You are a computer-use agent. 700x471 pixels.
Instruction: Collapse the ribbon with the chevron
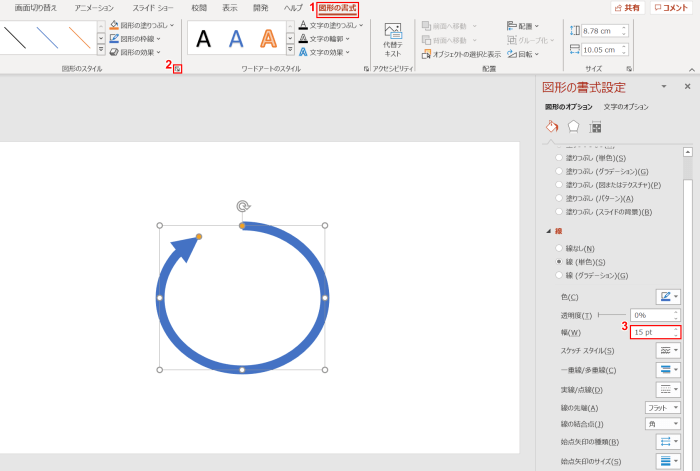[692, 70]
